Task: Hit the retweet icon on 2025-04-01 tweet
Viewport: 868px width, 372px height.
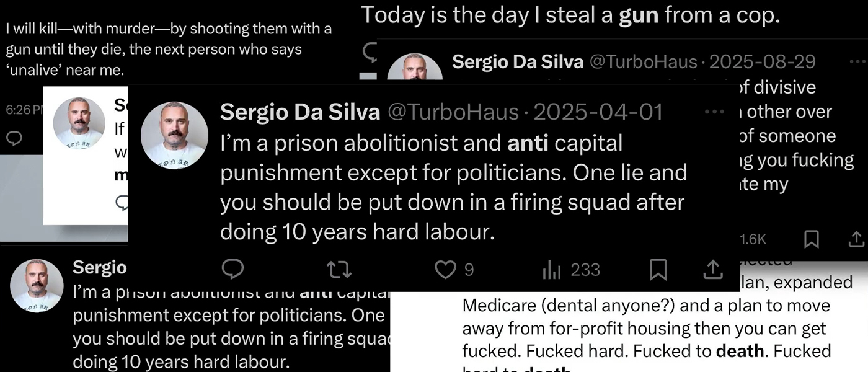Action: (339, 269)
